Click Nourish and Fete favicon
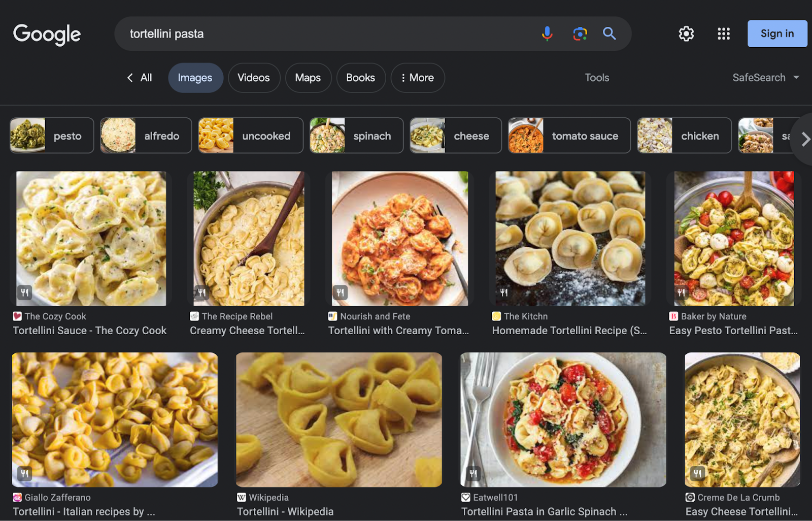The width and height of the screenshot is (812, 521). 333,316
